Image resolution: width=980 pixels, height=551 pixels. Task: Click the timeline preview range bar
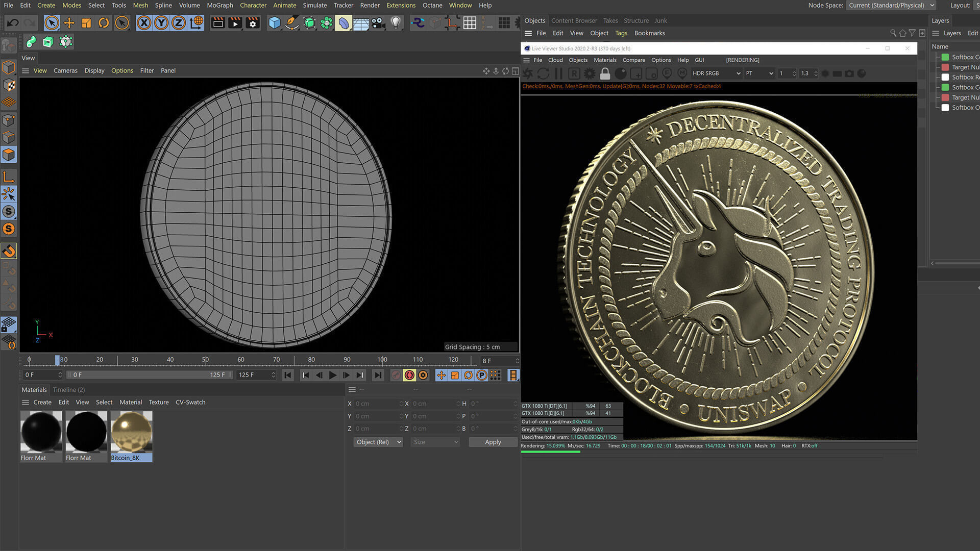pos(150,375)
